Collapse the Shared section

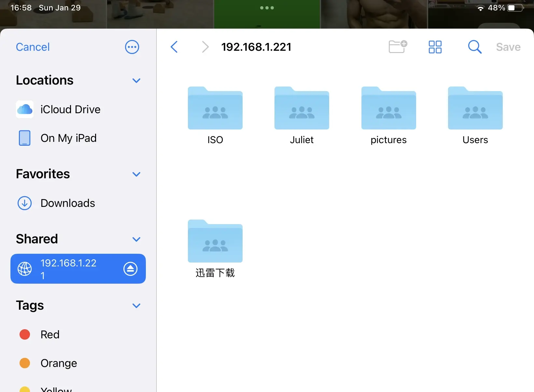click(136, 239)
